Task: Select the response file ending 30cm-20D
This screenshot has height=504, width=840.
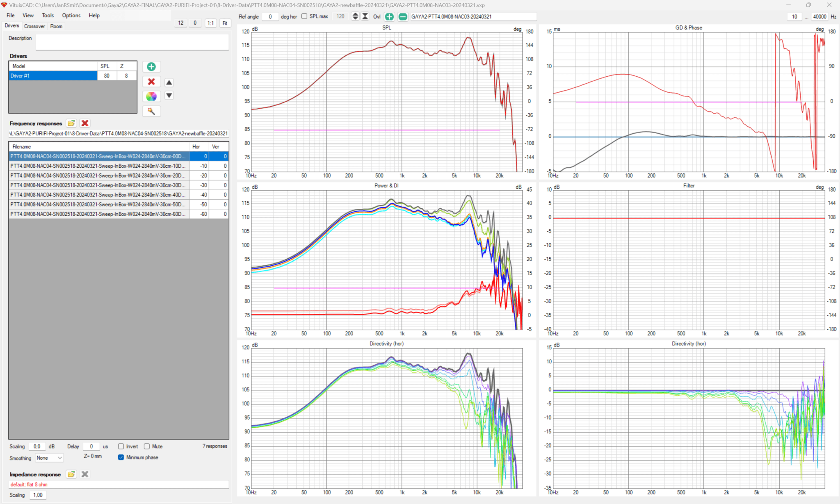Action: coord(119,176)
